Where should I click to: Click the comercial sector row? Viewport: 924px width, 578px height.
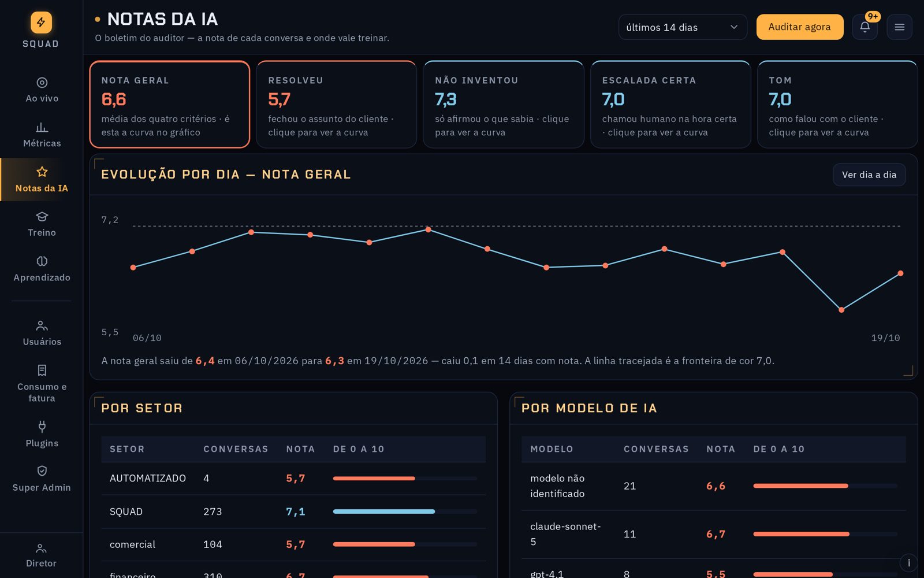(x=293, y=544)
